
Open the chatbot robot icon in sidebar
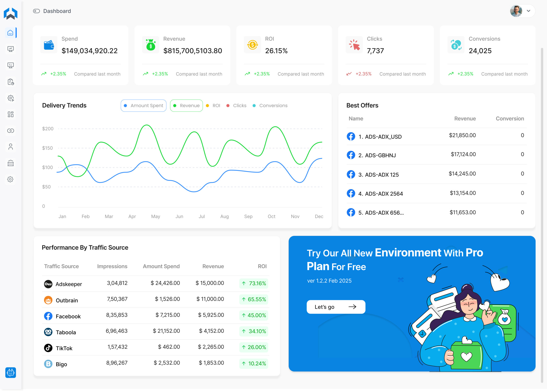11,373
